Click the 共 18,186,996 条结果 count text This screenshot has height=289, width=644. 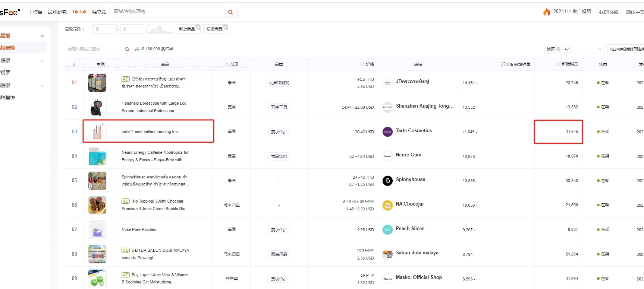[x=154, y=49]
